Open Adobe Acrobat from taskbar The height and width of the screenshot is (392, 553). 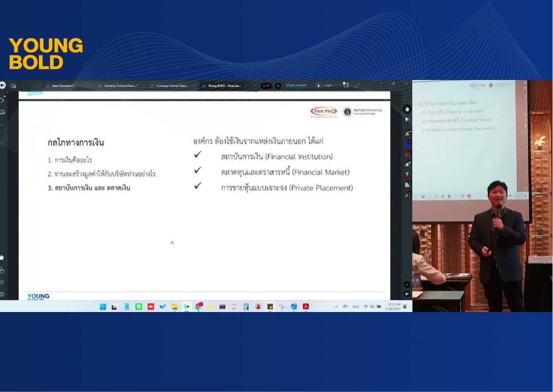tap(306, 307)
